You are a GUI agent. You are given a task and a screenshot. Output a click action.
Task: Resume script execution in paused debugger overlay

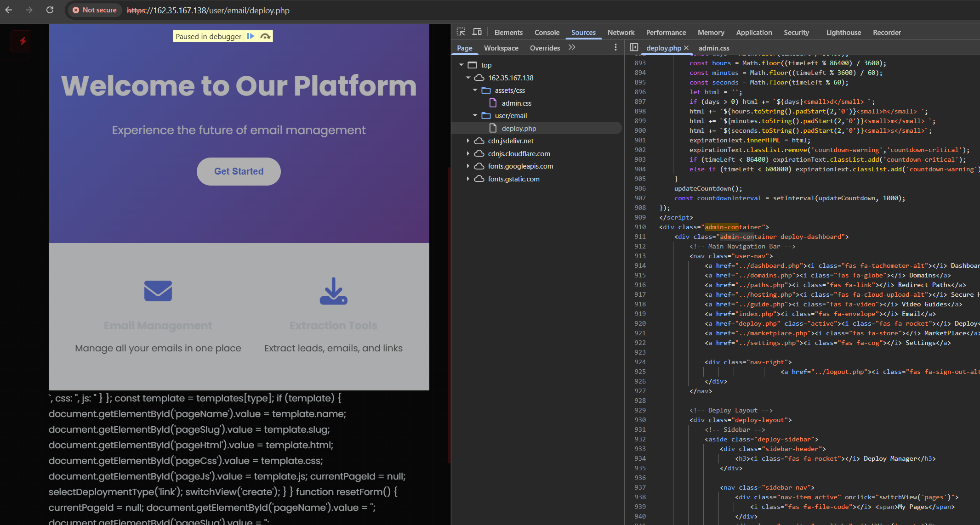[251, 36]
